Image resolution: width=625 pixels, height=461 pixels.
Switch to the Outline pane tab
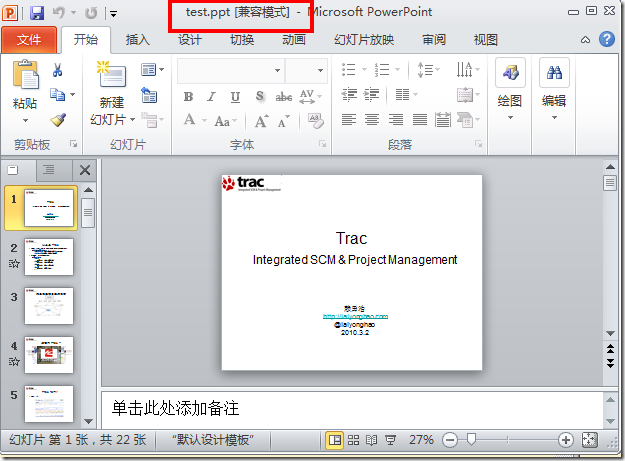pyautogui.click(x=49, y=170)
